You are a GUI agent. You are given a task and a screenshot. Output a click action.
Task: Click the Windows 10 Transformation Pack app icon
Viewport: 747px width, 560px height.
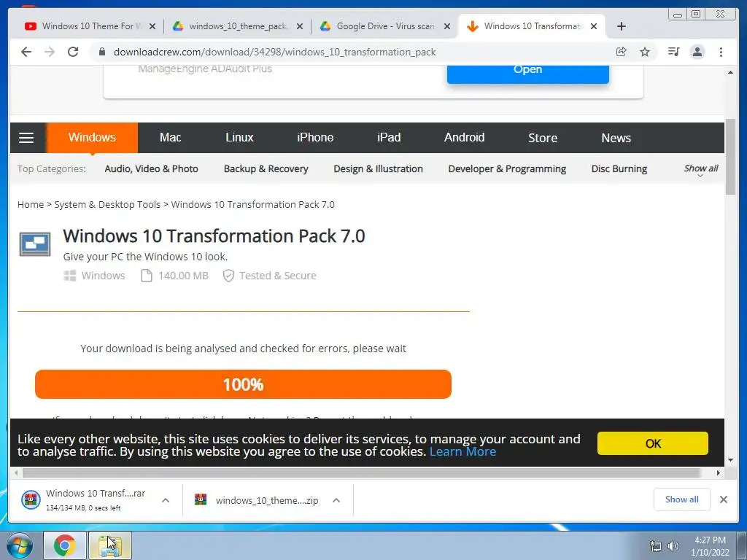point(35,244)
